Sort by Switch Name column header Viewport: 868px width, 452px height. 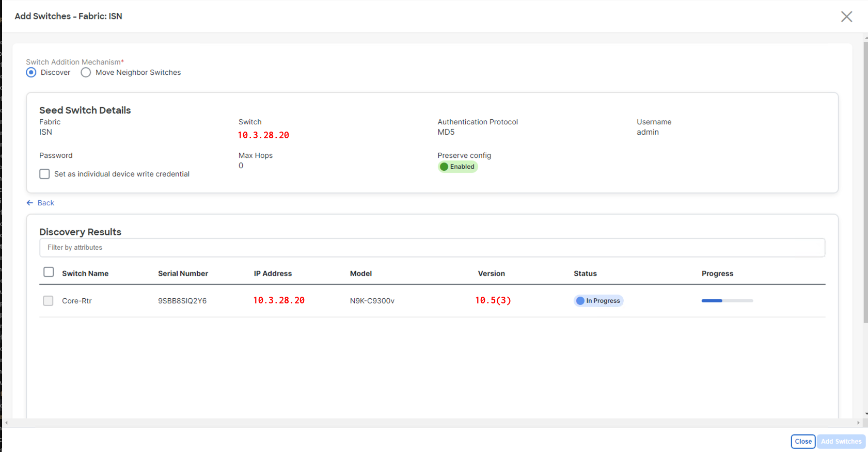(85, 273)
